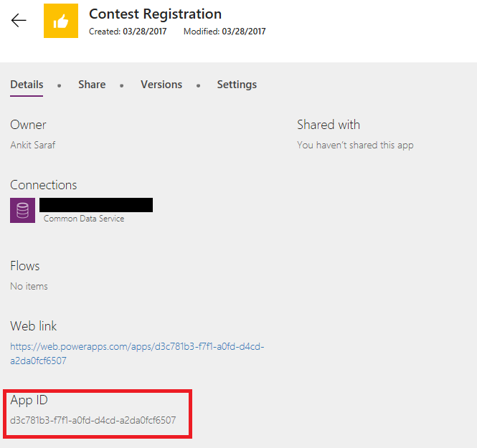Image resolution: width=477 pixels, height=448 pixels.
Task: Select the App ID value text
Action: 93,420
